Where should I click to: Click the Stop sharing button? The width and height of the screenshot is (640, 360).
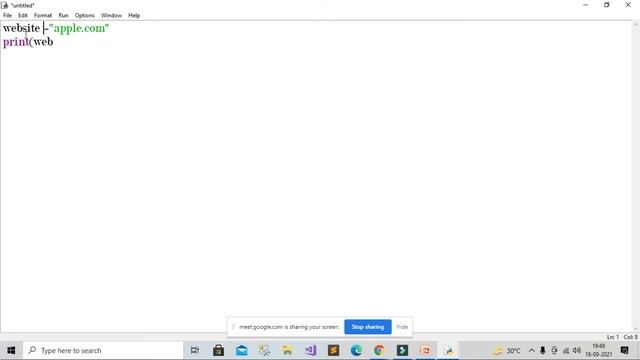[368, 327]
